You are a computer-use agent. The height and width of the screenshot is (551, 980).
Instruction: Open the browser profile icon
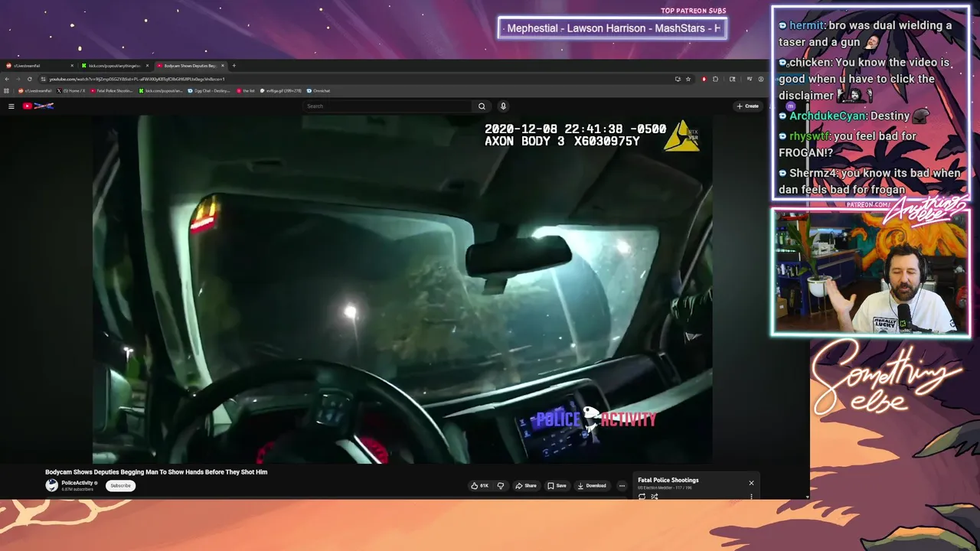761,79
